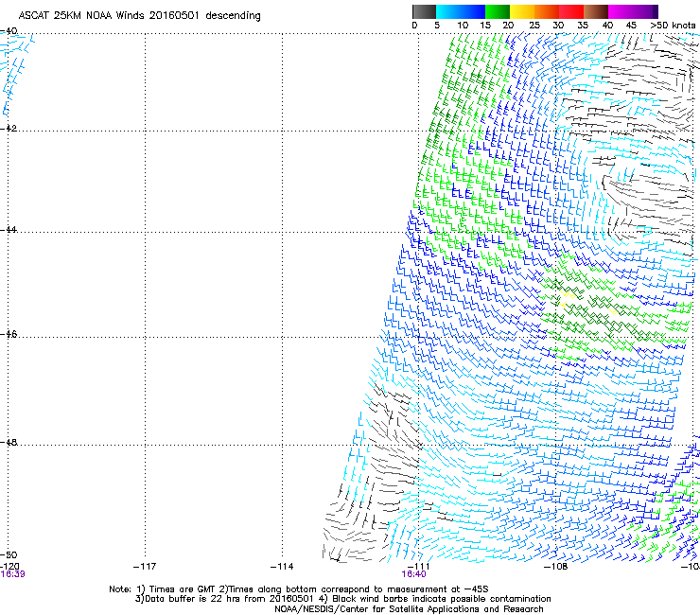Click the legend label '25'

[534, 26]
